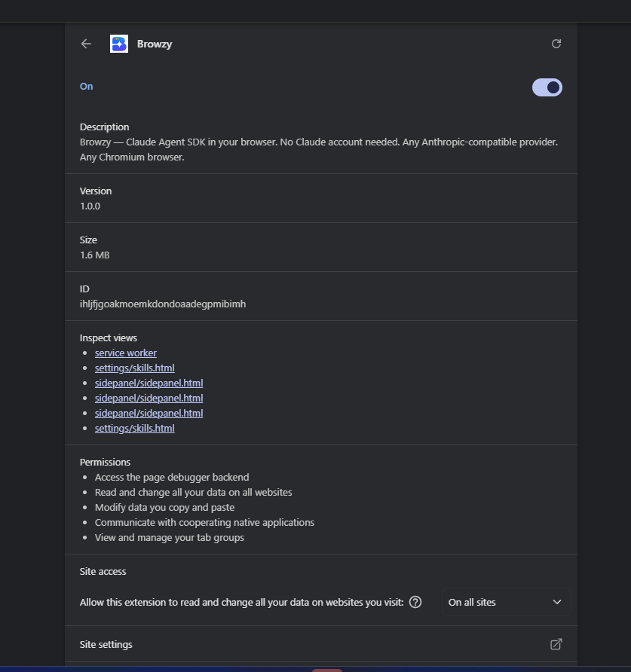Click the 'Size' heading
631x672 pixels.
pyautogui.click(x=88, y=240)
